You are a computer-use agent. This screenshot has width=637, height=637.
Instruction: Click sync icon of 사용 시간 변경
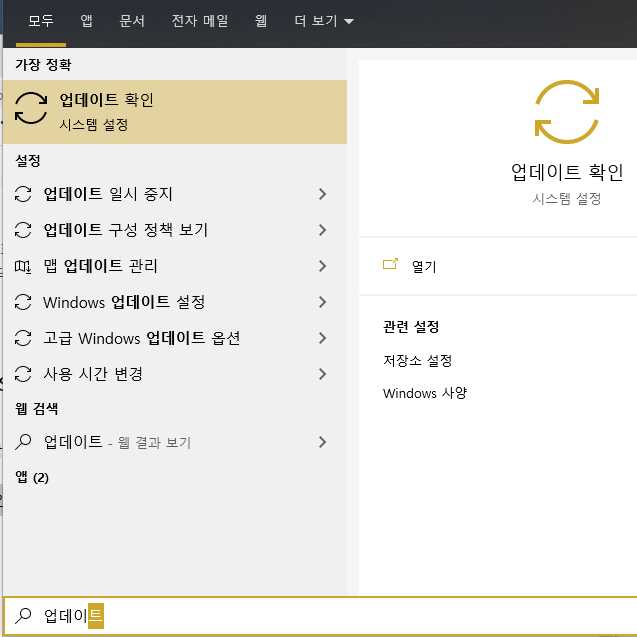click(23, 374)
